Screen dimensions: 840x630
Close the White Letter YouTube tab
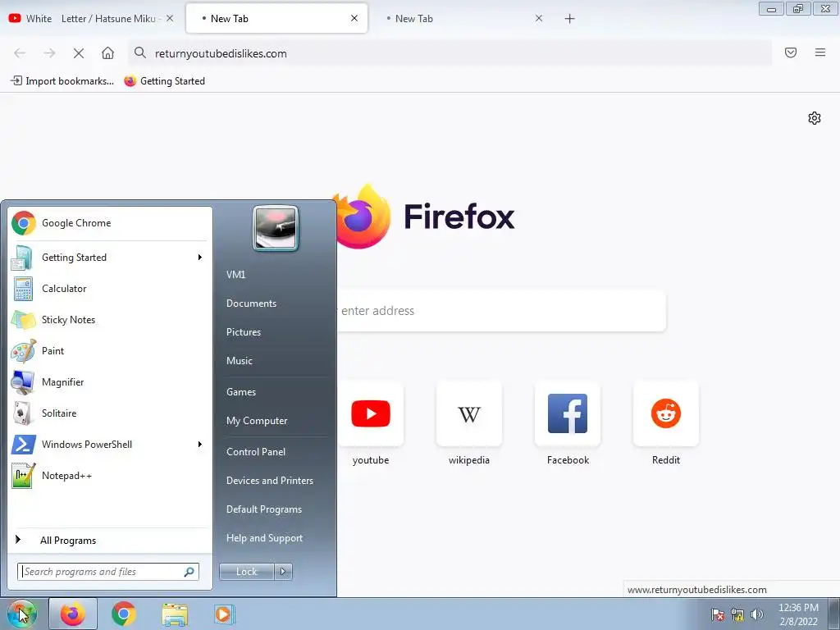coord(170,18)
